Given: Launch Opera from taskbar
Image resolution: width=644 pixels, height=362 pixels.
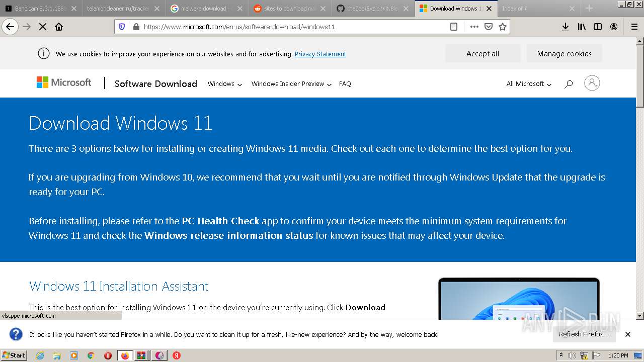Looking at the screenshot, I should pyautogui.click(x=108, y=355).
